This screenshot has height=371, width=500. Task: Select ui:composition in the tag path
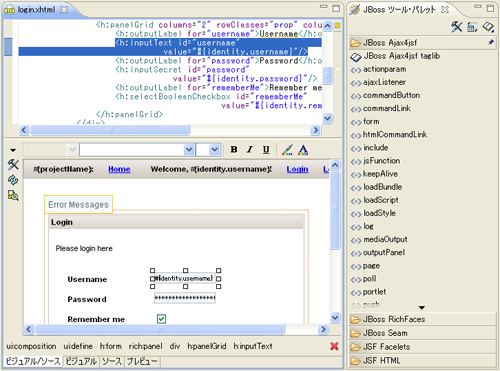click(31, 346)
